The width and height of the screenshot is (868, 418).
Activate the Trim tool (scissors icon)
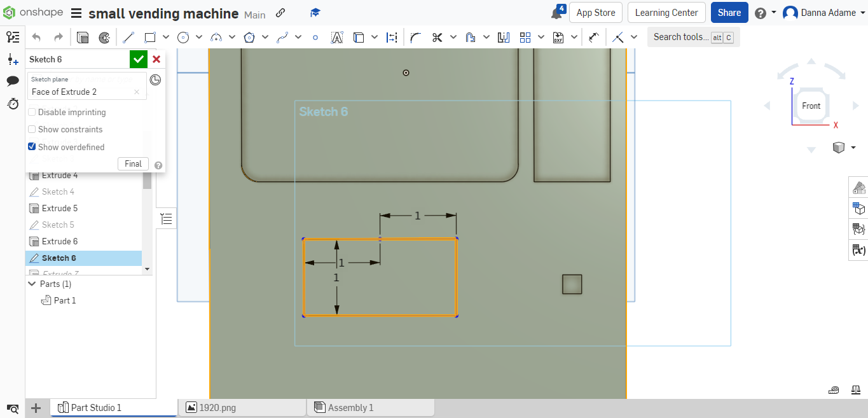tap(438, 37)
